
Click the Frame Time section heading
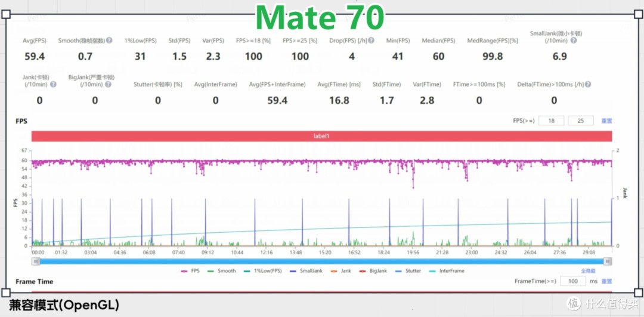point(35,282)
